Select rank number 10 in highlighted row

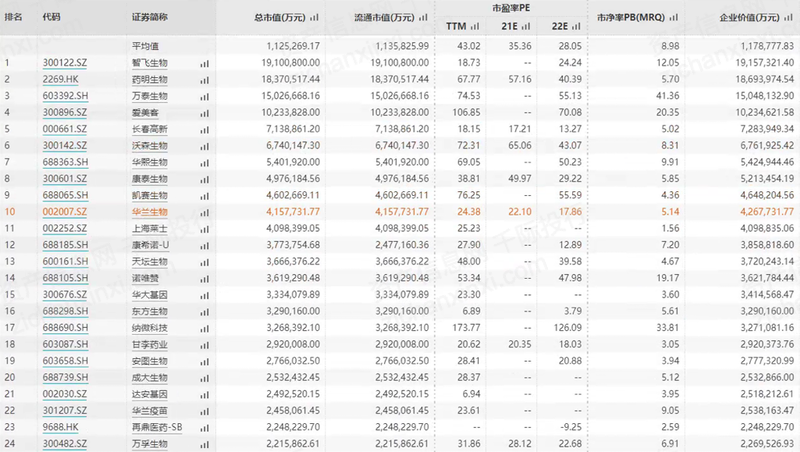coord(10,212)
